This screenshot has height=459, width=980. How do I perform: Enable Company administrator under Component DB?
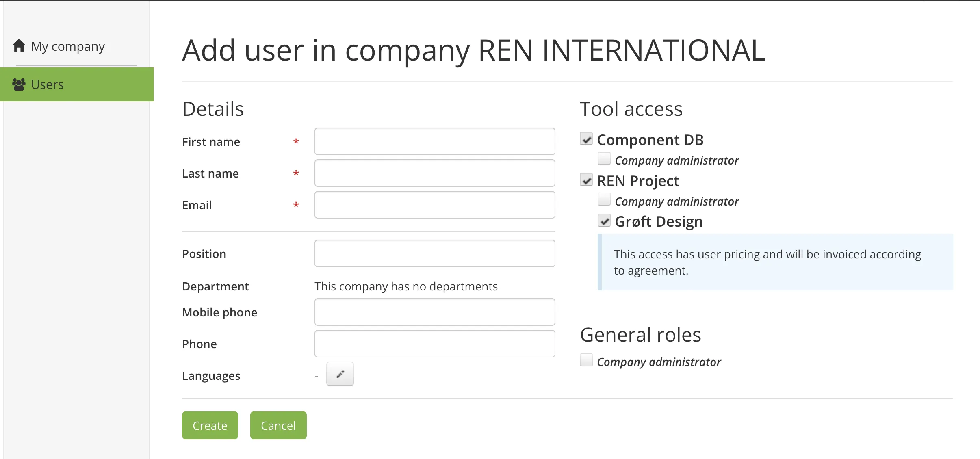click(x=604, y=159)
